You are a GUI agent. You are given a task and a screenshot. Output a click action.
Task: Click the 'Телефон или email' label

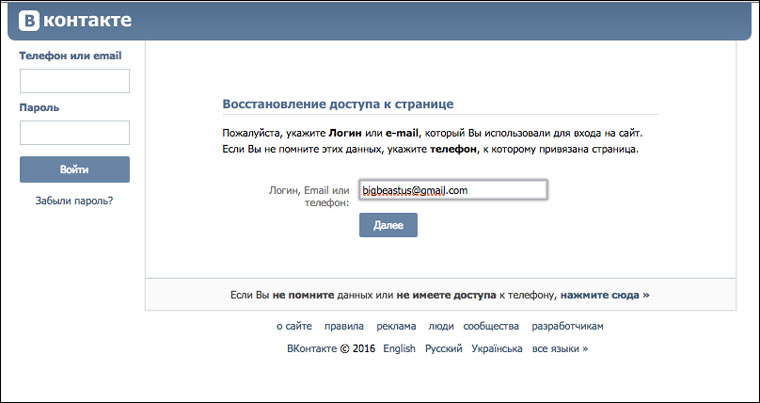pos(70,55)
